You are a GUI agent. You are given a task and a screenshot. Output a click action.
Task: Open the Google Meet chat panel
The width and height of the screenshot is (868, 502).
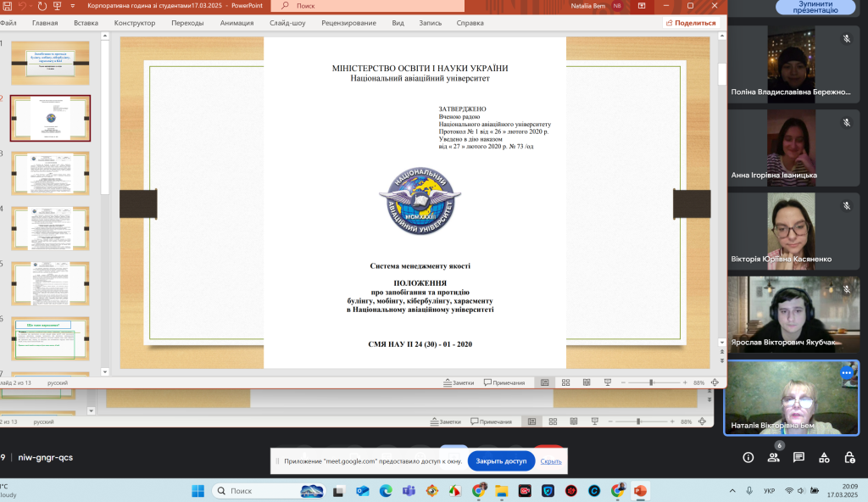pyautogui.click(x=798, y=457)
